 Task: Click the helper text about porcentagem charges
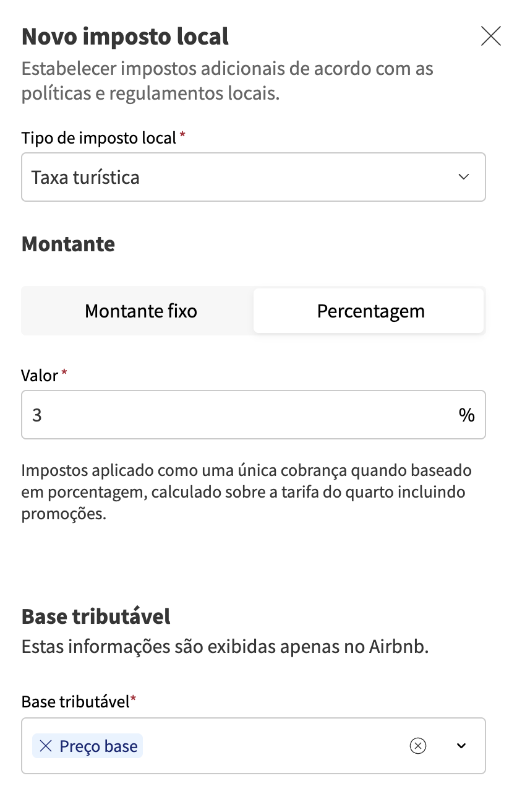click(x=246, y=492)
